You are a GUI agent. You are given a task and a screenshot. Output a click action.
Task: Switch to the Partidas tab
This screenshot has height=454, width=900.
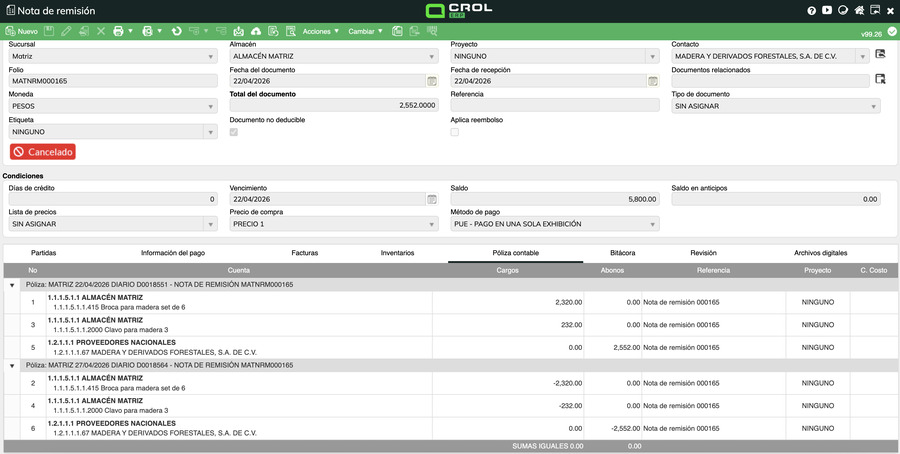(44, 254)
